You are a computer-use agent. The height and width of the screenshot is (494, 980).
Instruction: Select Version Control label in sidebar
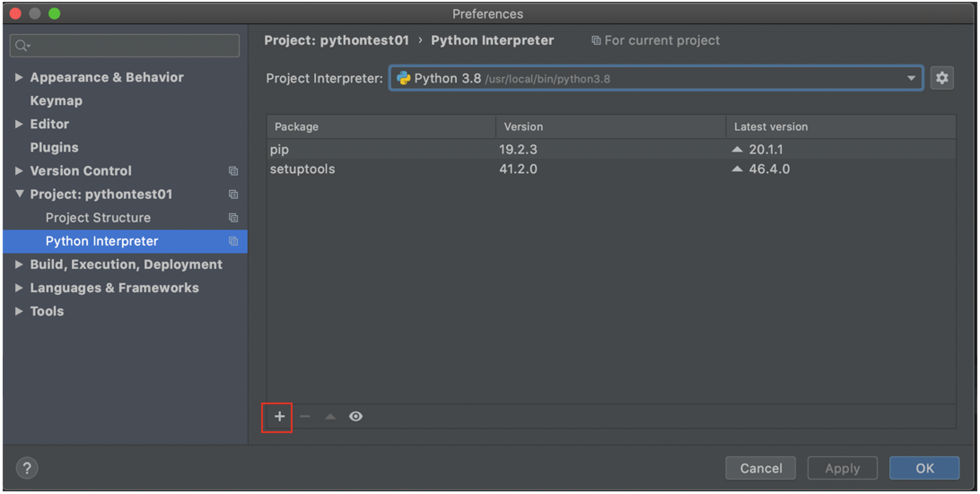click(x=81, y=171)
